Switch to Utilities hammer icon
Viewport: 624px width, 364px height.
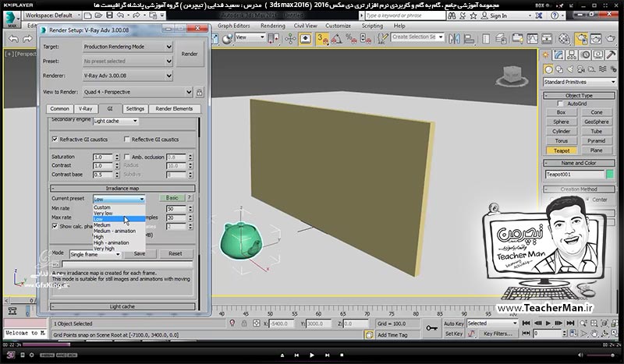coord(611,55)
